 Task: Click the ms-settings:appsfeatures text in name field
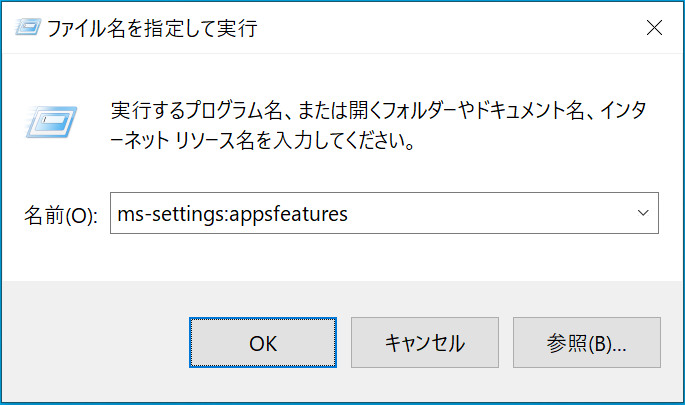232,214
